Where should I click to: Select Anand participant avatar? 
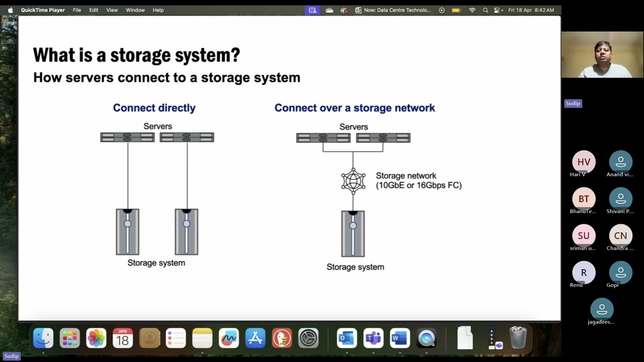pos(621,162)
